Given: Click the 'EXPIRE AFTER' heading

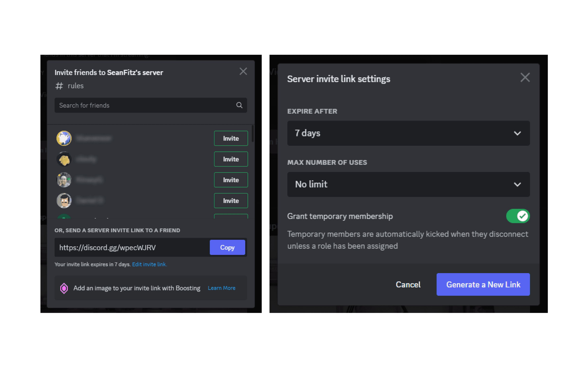Looking at the screenshot, I should [x=312, y=111].
